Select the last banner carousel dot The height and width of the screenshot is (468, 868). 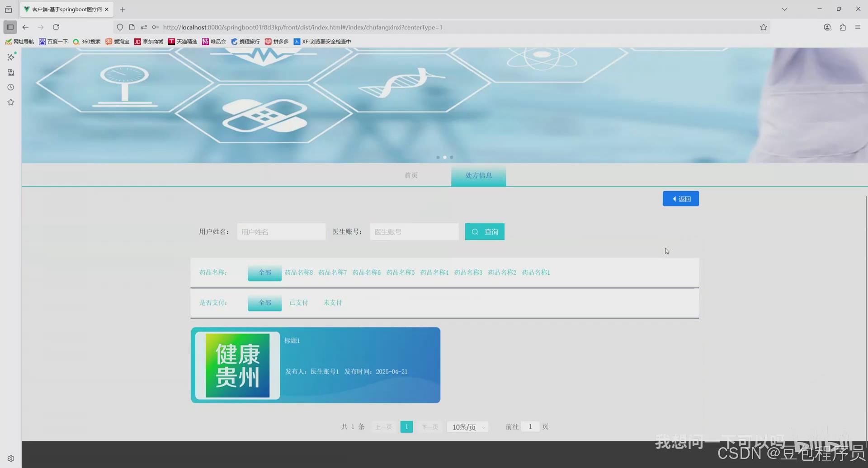coord(452,157)
